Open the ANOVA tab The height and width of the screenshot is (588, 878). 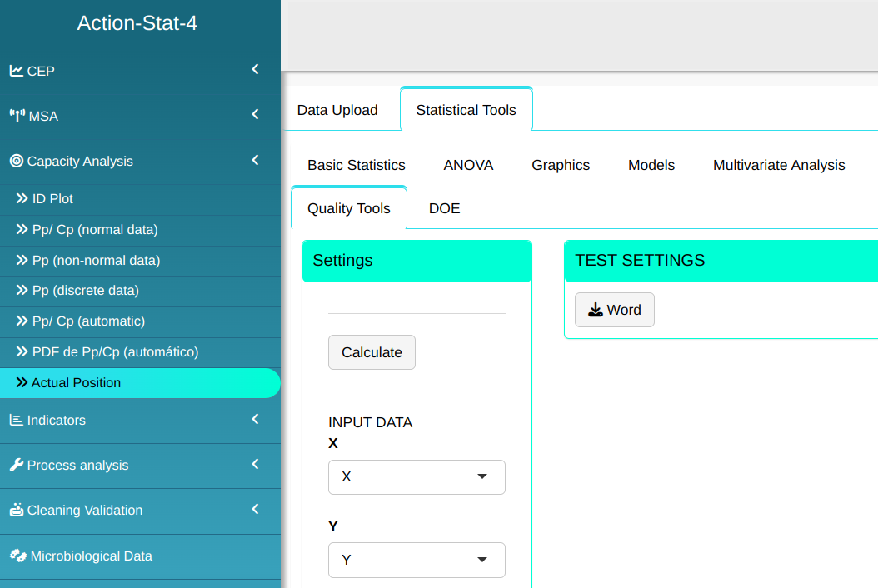pos(468,165)
